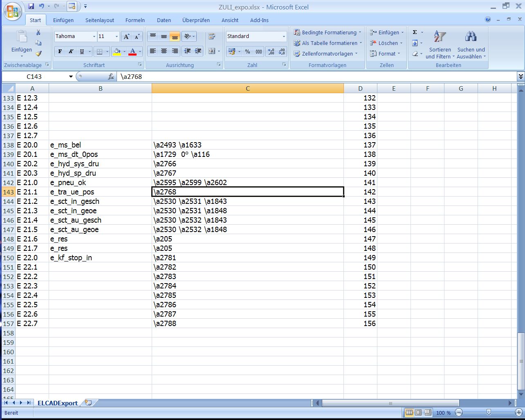Apply thousands separator style
This screenshot has height=420, width=525.
point(259,51)
